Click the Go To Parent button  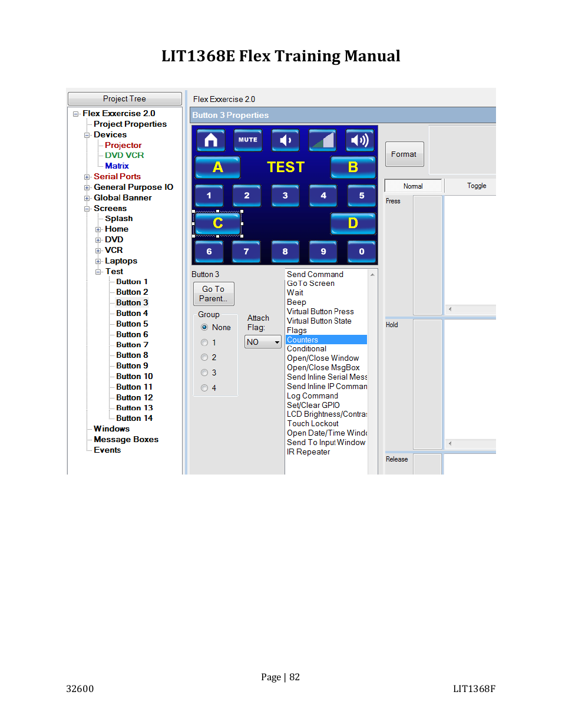[x=213, y=294]
